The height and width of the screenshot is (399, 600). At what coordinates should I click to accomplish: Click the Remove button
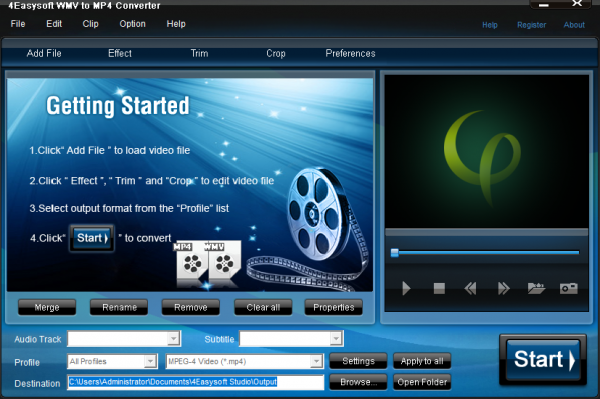(191, 307)
